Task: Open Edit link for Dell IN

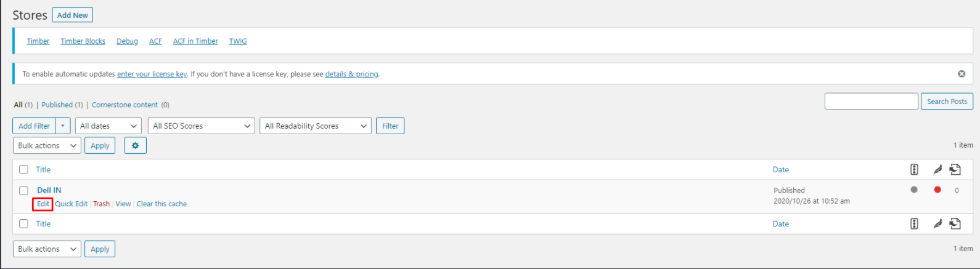Action: click(x=43, y=204)
